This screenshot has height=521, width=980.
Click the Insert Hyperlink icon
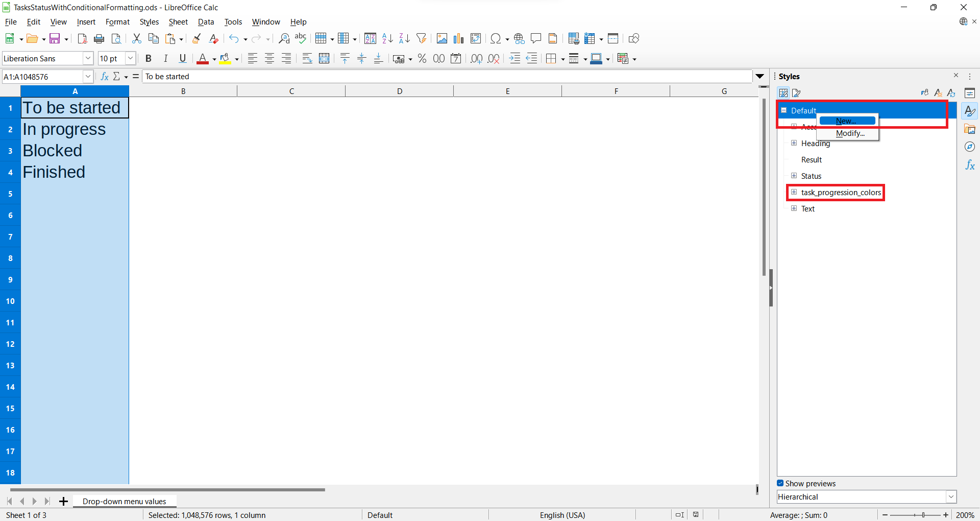point(519,39)
